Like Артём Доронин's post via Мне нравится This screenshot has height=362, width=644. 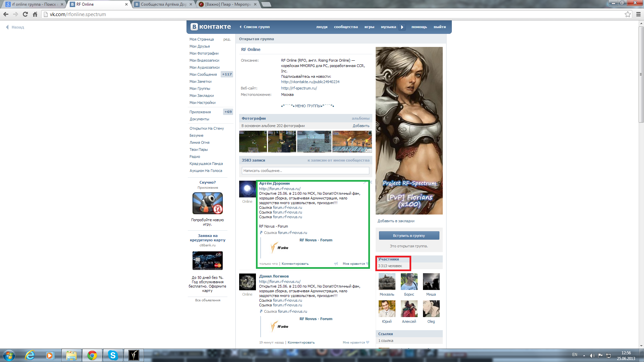(x=354, y=264)
